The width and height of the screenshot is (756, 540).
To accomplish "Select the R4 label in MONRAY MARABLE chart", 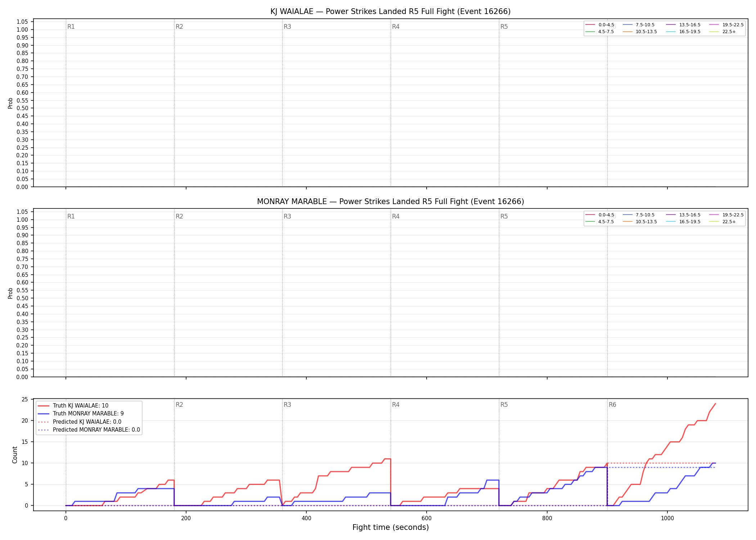I will (x=396, y=216).
